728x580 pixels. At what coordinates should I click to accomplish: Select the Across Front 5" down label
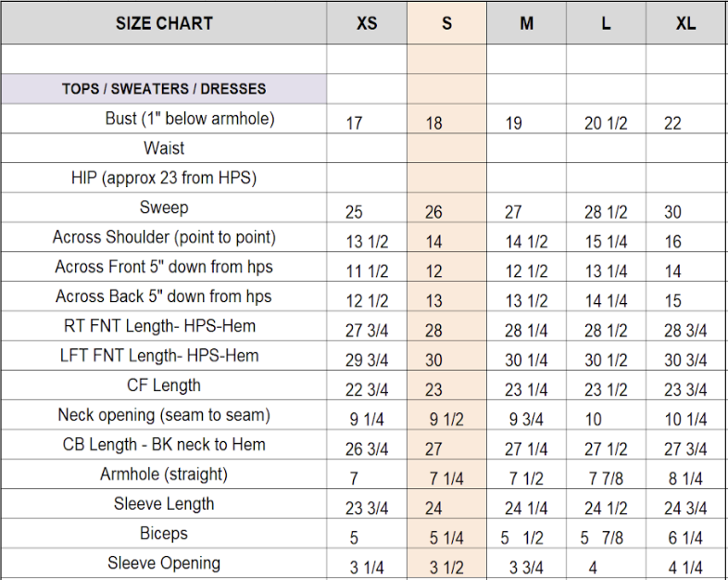[x=164, y=267]
